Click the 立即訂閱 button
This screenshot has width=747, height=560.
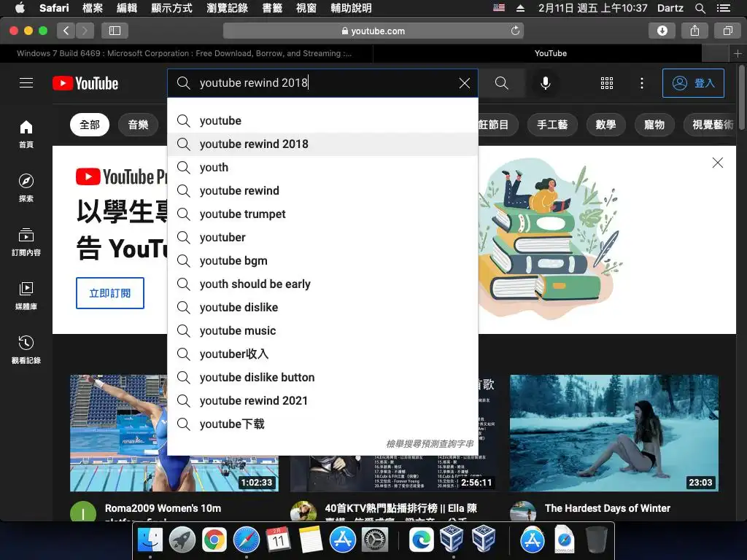click(x=110, y=293)
